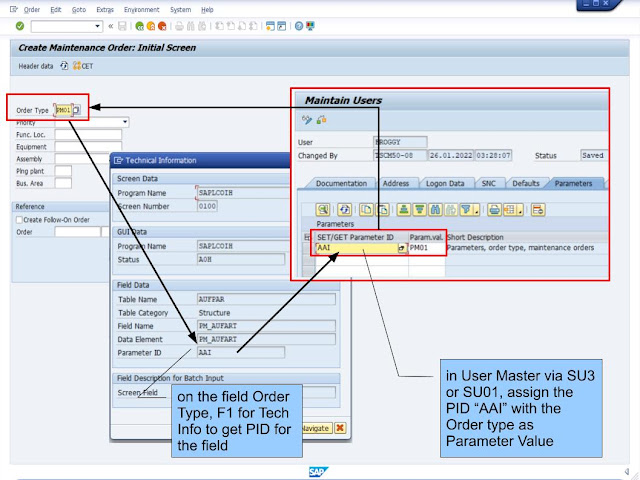Select the Parameters tab
Screen dimensions: 640x480
[573, 183]
